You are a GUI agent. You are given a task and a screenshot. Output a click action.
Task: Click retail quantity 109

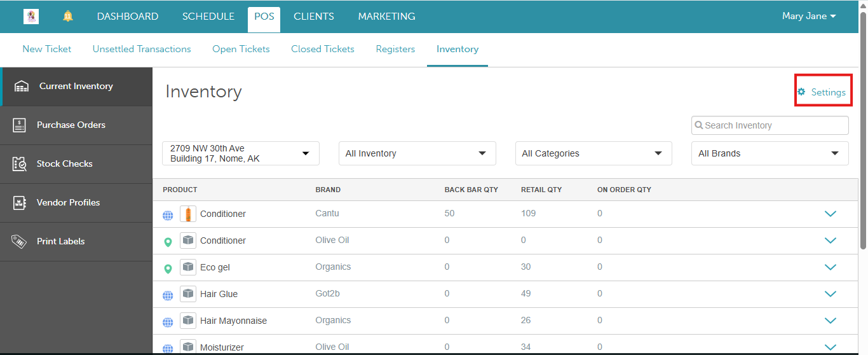[x=528, y=213]
